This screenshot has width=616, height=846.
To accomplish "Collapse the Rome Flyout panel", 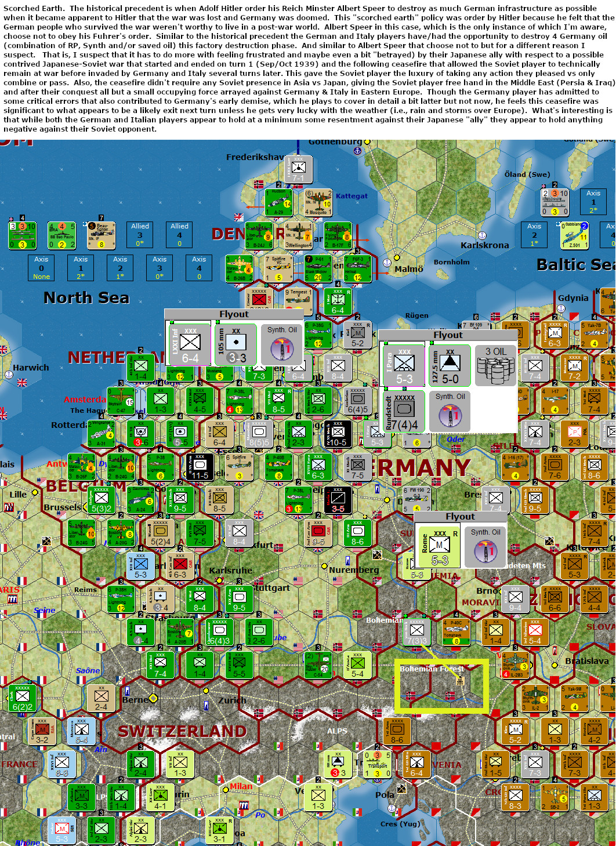I will 461,516.
